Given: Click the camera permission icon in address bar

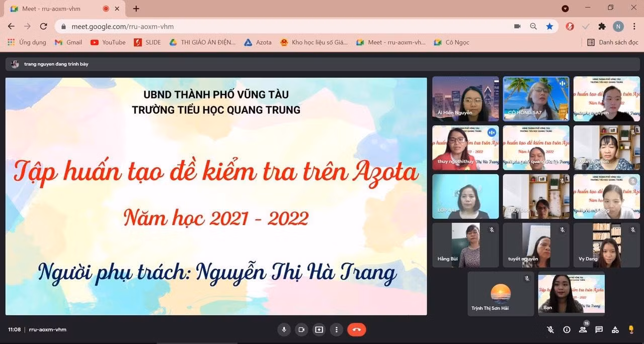Looking at the screenshot, I should pyautogui.click(x=517, y=26).
